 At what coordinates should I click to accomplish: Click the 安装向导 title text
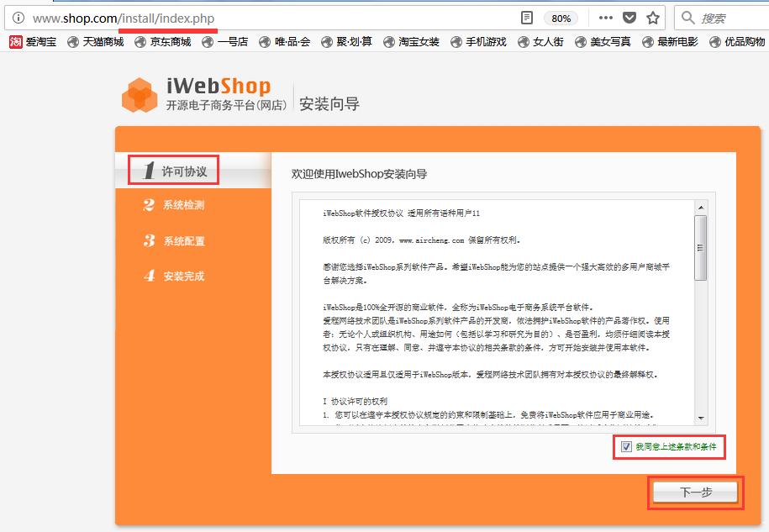(x=329, y=104)
